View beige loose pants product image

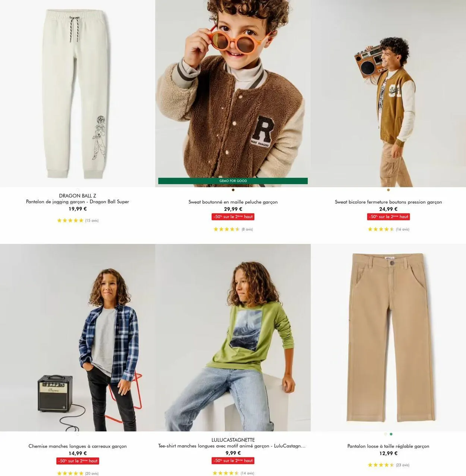click(388, 338)
